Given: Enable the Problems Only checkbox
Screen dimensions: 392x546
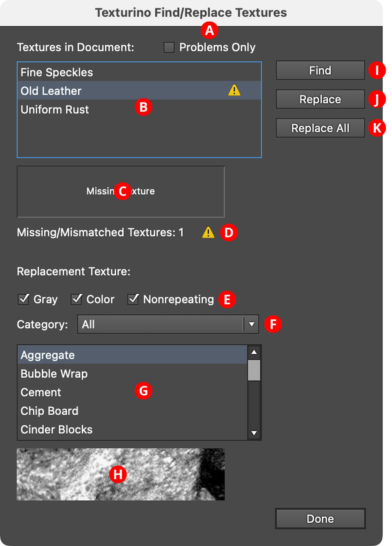Looking at the screenshot, I should tap(170, 47).
